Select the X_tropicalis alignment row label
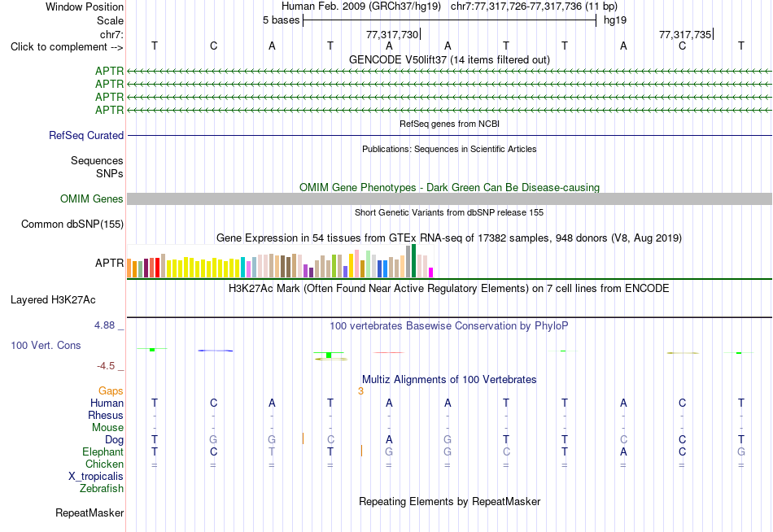Screen dimensions: 773x532 click(96, 477)
